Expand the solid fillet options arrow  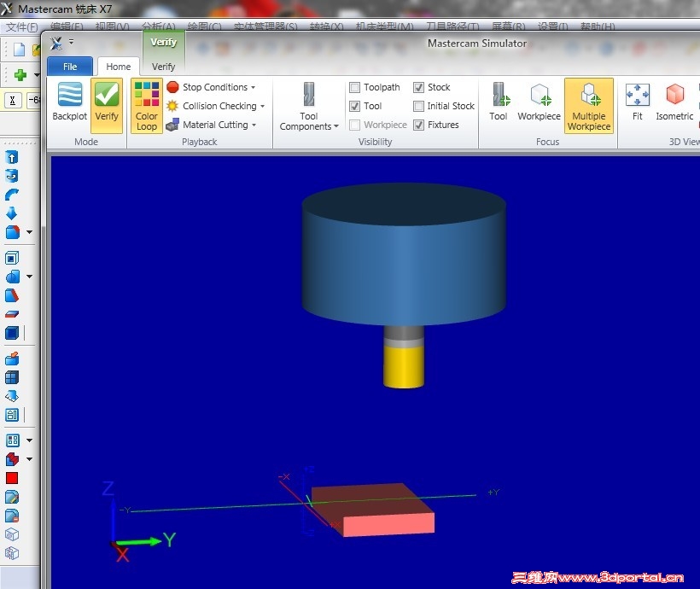[30, 232]
